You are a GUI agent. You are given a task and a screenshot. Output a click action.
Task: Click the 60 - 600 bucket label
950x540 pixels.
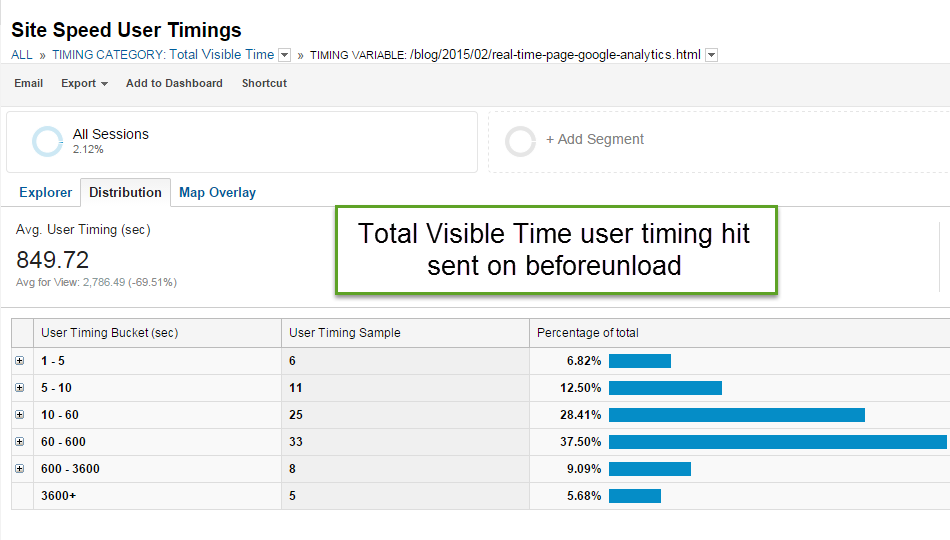(64, 442)
